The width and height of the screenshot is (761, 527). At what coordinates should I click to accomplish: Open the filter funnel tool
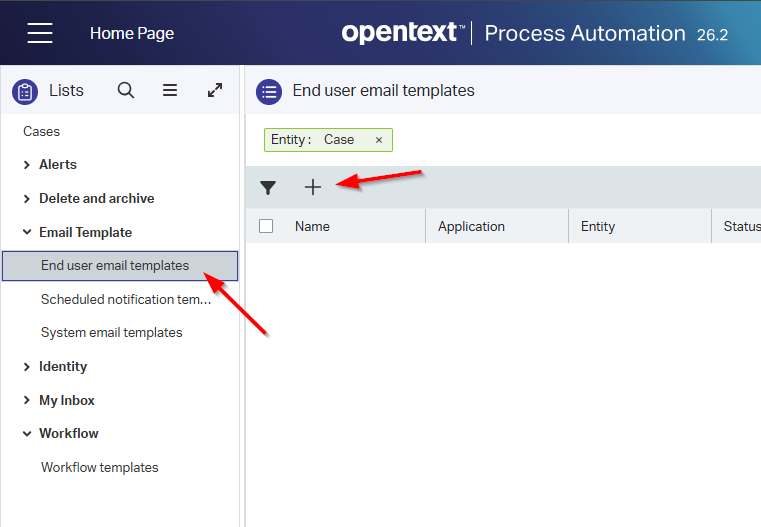point(268,187)
